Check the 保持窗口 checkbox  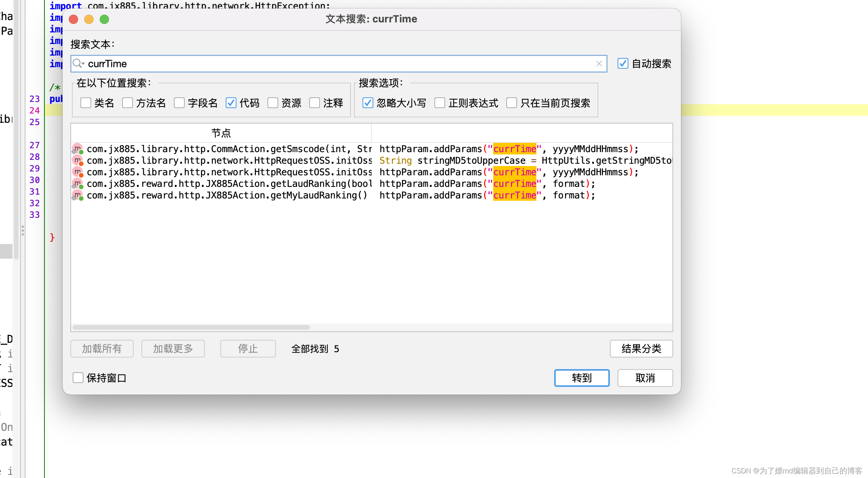(78, 378)
